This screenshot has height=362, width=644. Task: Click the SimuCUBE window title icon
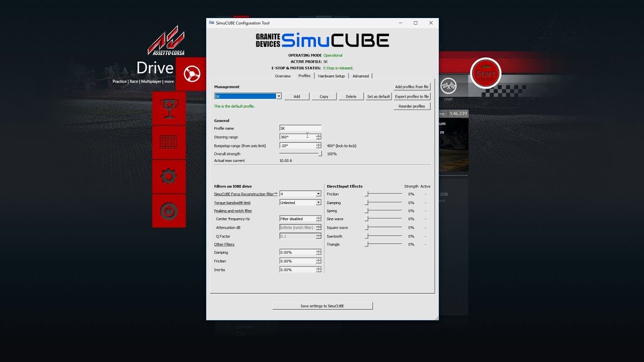pyautogui.click(x=211, y=23)
